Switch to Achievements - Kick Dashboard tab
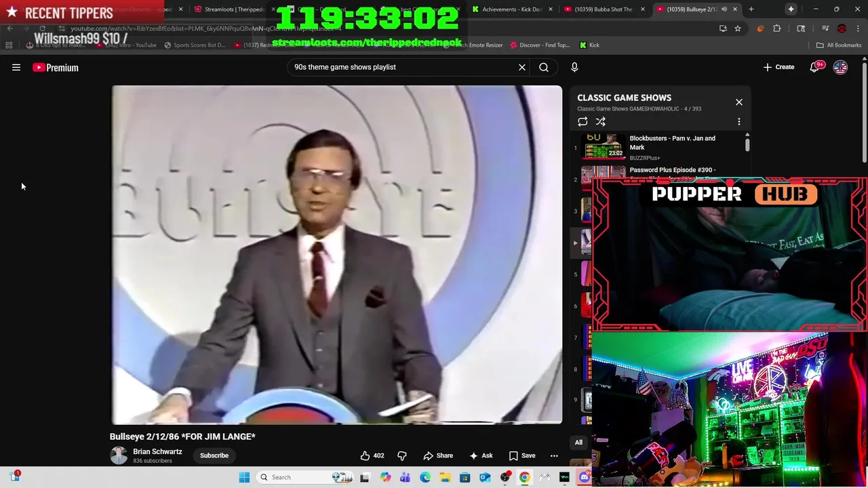 pyautogui.click(x=512, y=9)
